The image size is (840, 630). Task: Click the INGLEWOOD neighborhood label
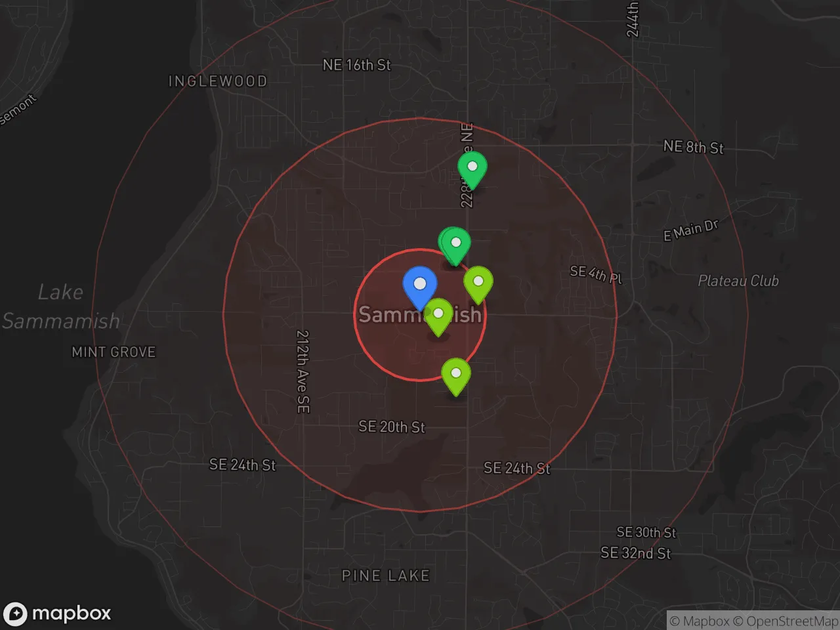[218, 81]
